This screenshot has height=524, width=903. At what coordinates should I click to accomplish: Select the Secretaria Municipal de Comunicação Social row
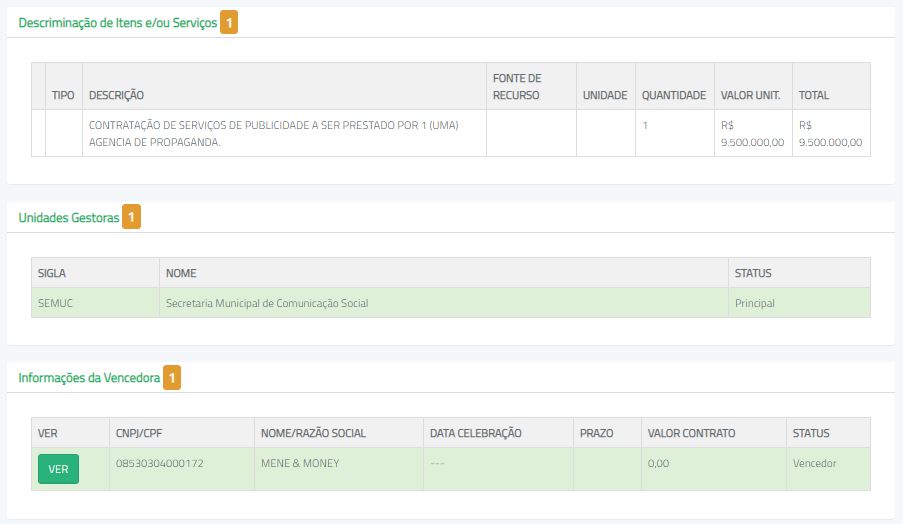pyautogui.click(x=267, y=303)
